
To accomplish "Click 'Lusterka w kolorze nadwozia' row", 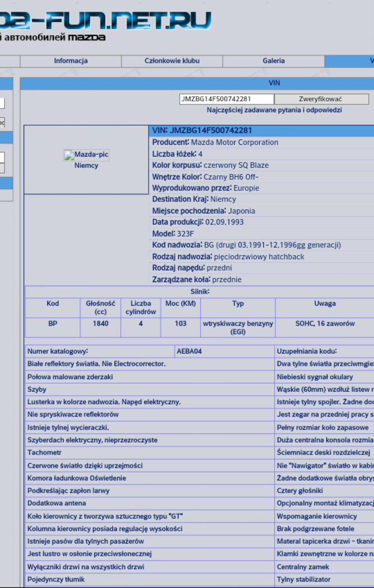I will (x=150, y=402).
